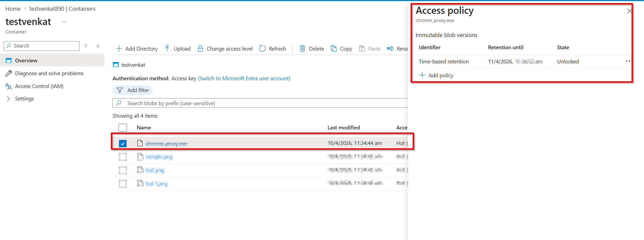The image size is (644, 240).
Task: Check the fourth blob row checkbox
Action: point(123,184)
